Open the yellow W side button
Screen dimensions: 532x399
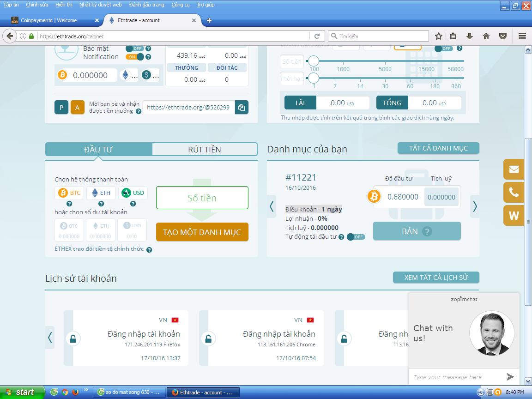[x=514, y=216]
